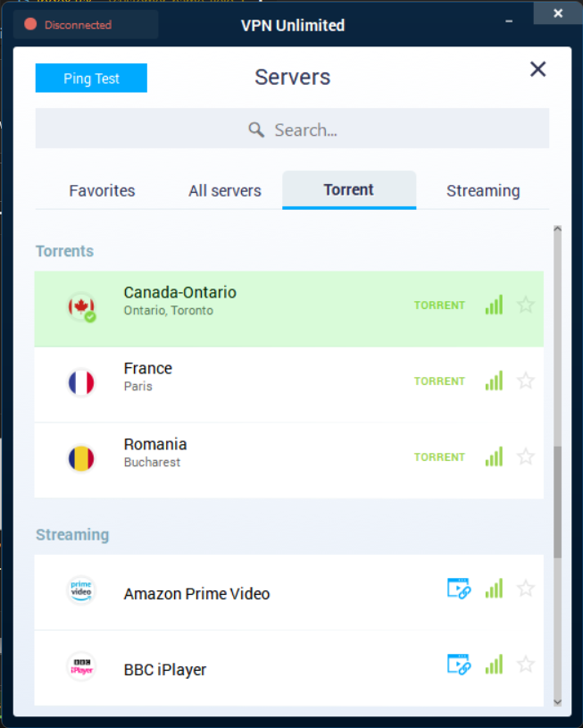Add Amazon Prime Video to favorites star
This screenshot has width=583, height=728.
click(526, 589)
